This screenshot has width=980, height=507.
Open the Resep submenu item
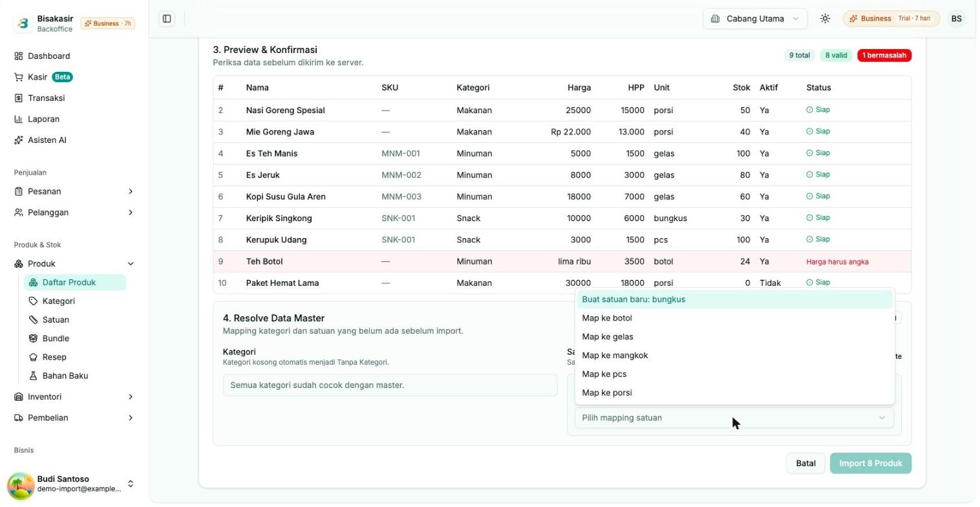[x=75, y=358]
